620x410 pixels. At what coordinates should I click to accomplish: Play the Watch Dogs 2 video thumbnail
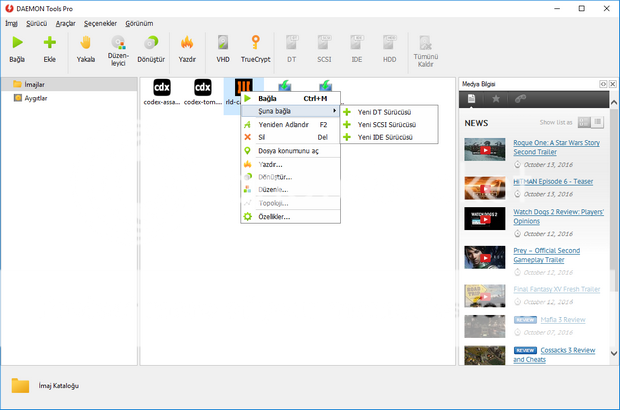pos(485,219)
